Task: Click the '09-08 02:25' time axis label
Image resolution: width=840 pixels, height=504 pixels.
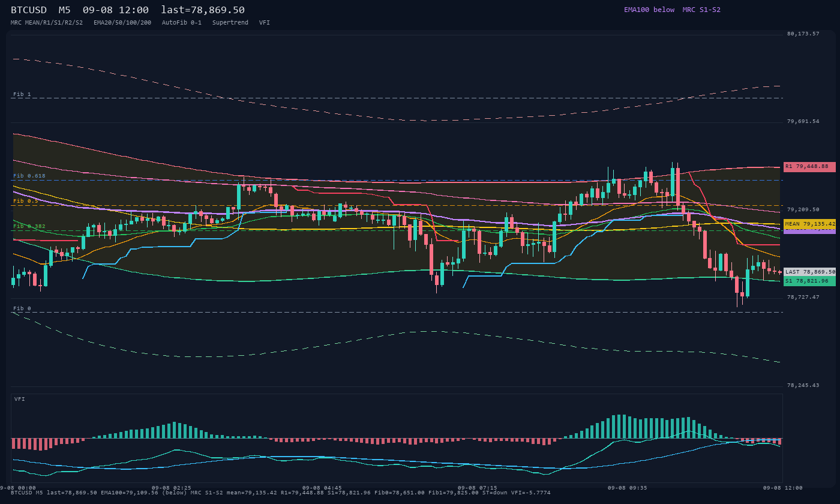Action: coord(172,488)
